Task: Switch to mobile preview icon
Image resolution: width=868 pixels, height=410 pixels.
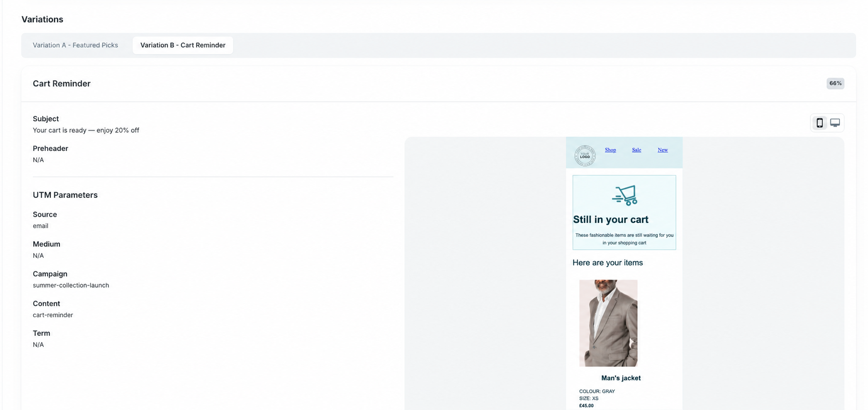Action: pyautogui.click(x=819, y=123)
